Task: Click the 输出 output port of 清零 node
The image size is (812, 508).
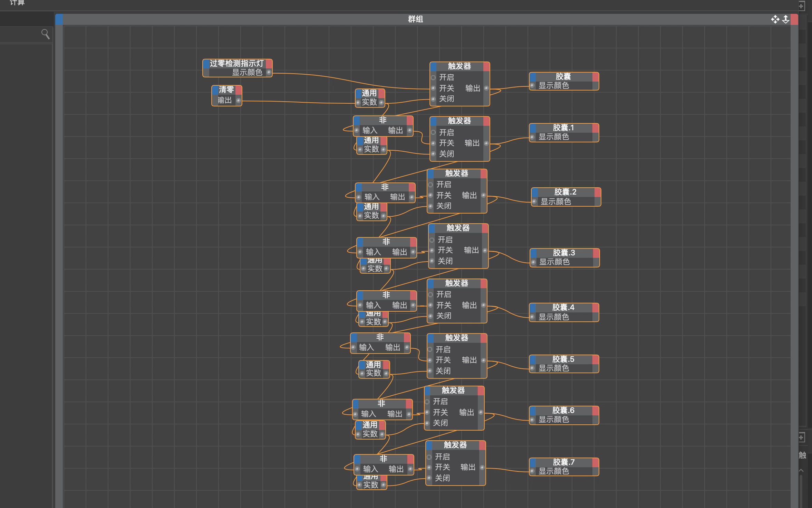Action: (238, 101)
